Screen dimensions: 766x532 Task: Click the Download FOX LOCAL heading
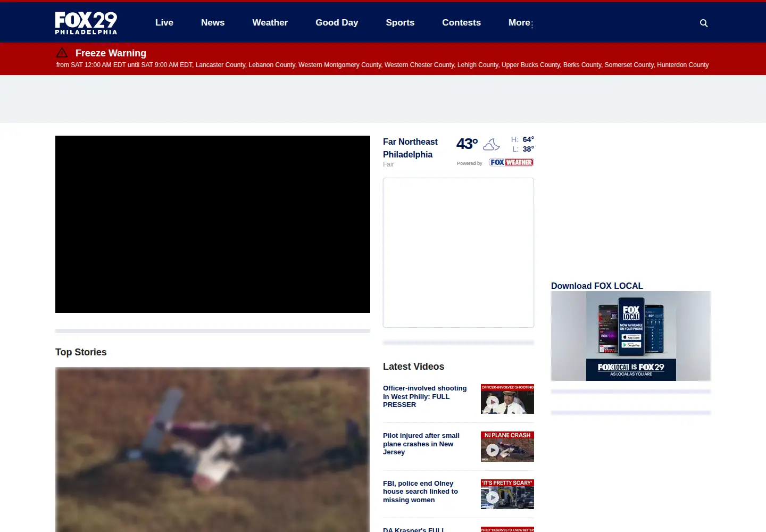tap(597, 286)
